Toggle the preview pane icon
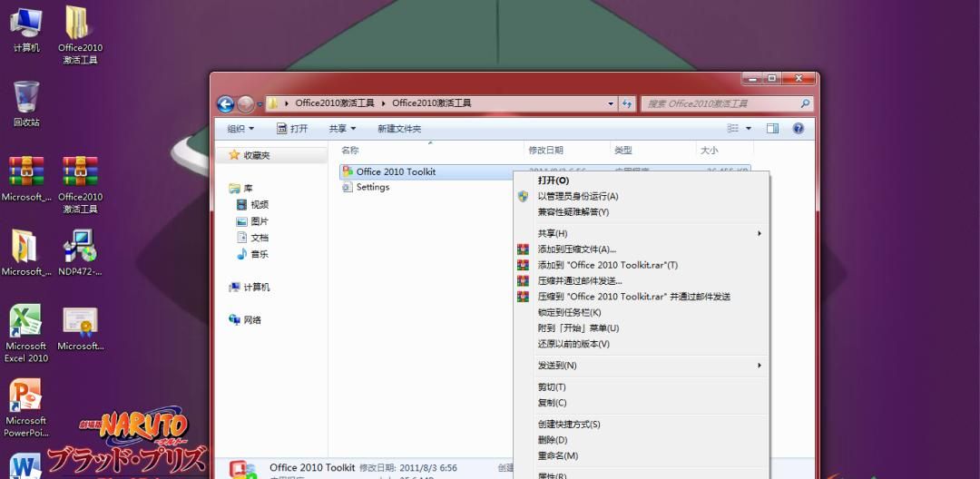980x479 pixels. pyautogui.click(x=772, y=129)
